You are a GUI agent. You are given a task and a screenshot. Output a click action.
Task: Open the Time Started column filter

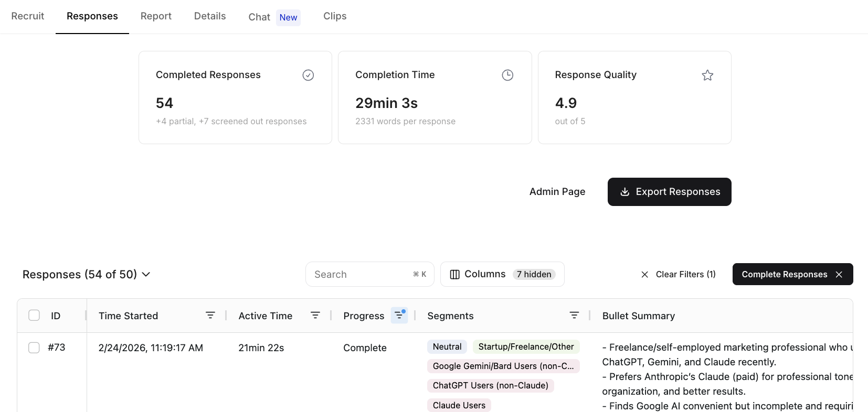click(x=210, y=316)
